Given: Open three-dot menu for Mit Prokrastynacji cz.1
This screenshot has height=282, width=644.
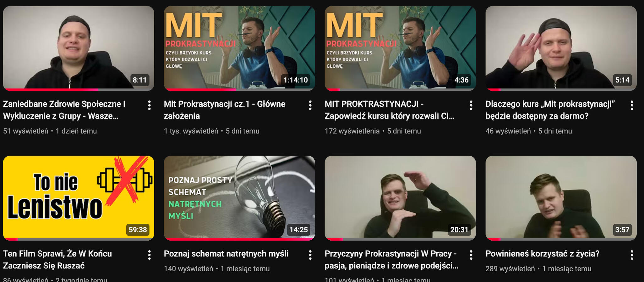Looking at the screenshot, I should (x=310, y=105).
